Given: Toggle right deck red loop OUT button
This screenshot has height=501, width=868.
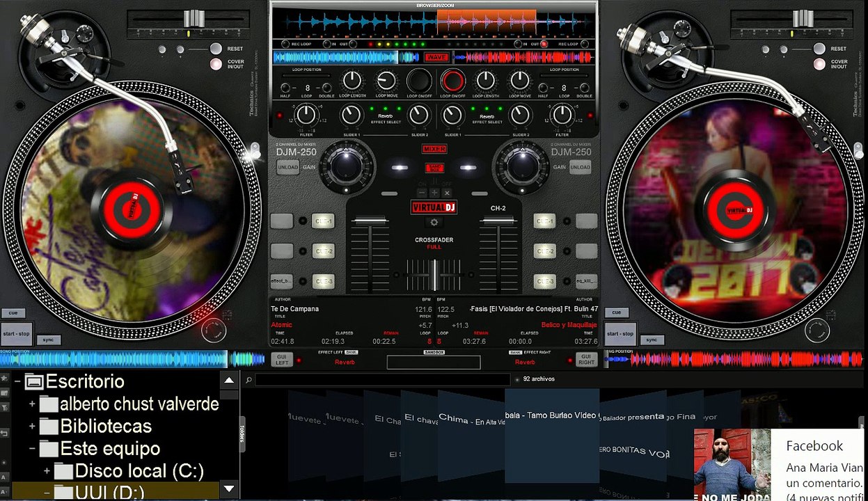Looking at the screenshot, I should tap(544, 44).
